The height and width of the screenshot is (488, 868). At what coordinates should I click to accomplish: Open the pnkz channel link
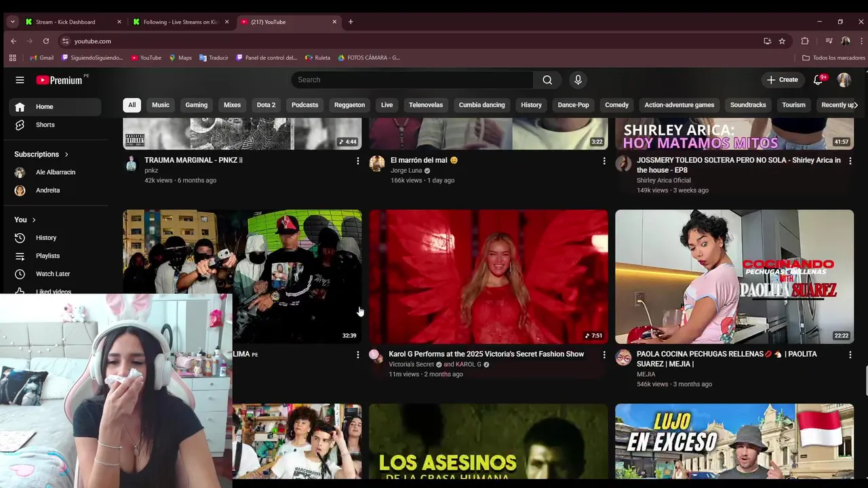coord(151,171)
